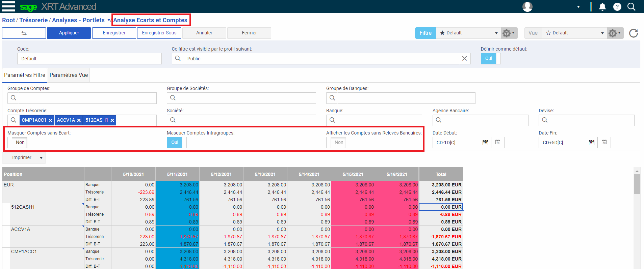Open the notifications bell
The image size is (644, 269).
click(x=602, y=7)
